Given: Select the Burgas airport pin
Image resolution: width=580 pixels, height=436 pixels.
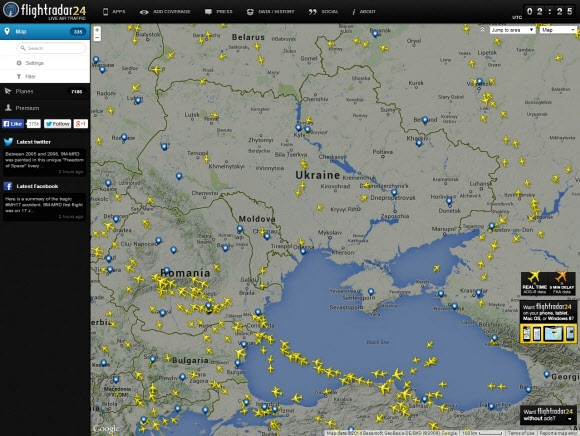Looking at the screenshot, I should point(237,363).
